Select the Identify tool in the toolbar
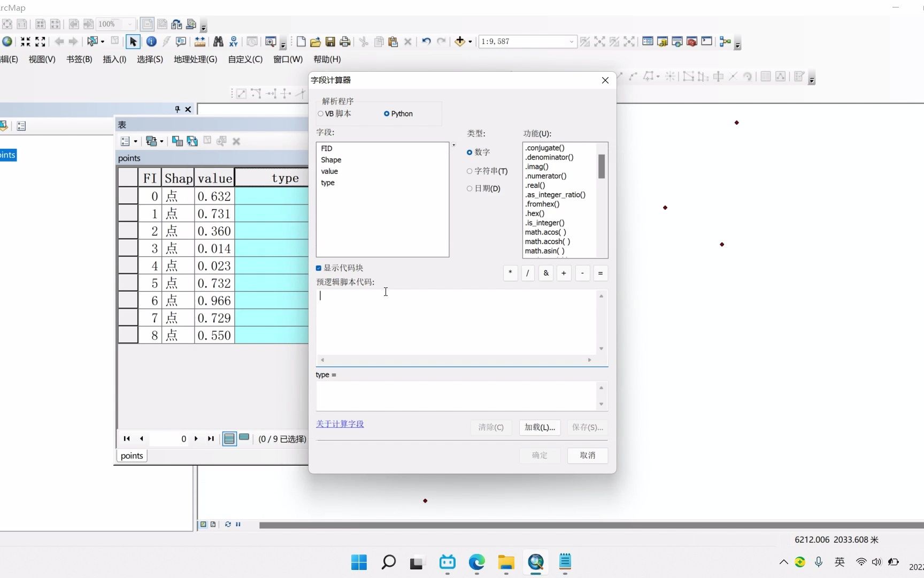Screen dimensions: 924x578 pyautogui.click(x=151, y=42)
